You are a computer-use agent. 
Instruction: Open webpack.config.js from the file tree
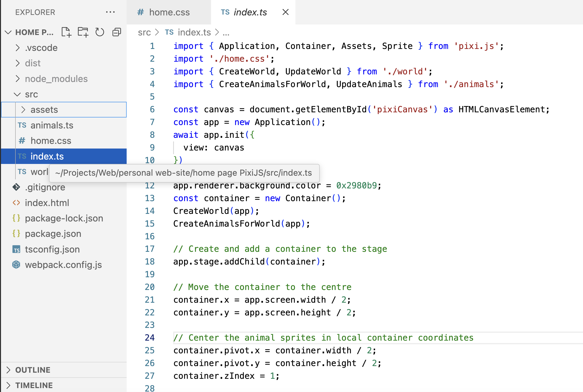click(63, 265)
